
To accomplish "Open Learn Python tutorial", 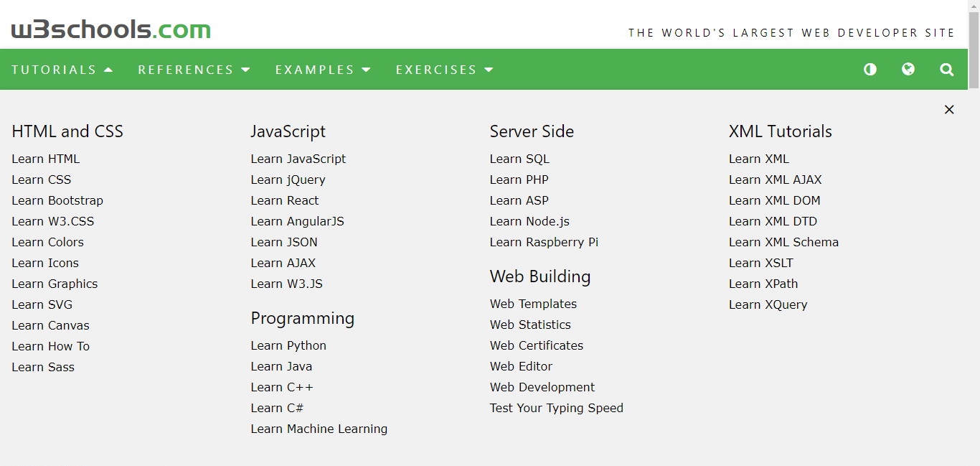I will 288,345.
